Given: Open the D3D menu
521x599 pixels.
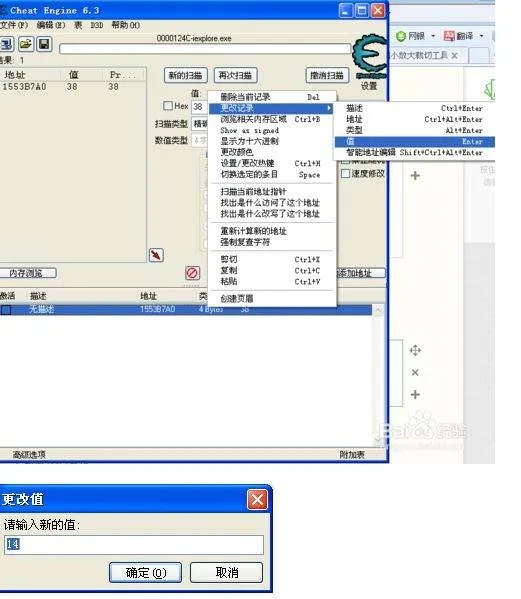Looking at the screenshot, I should tap(97, 25).
